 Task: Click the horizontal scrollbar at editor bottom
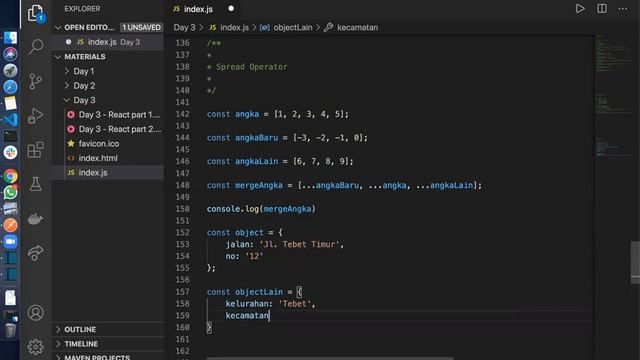click(x=330, y=358)
